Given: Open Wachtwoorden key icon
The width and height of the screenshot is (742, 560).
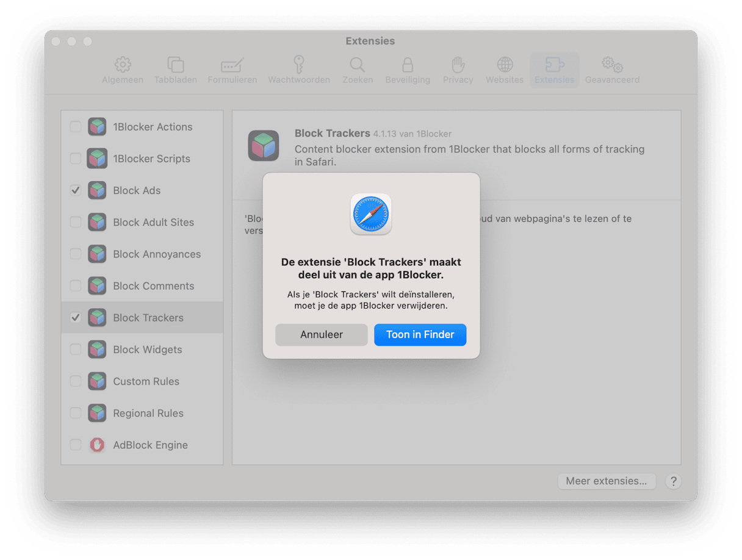Looking at the screenshot, I should (x=299, y=64).
